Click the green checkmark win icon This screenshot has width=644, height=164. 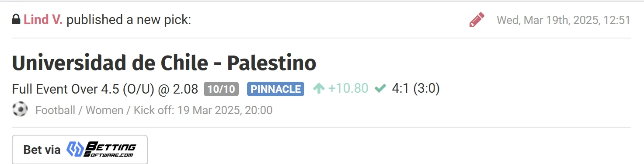click(380, 89)
